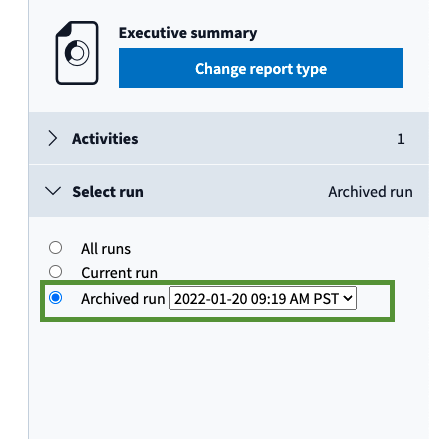Viewport: 429px width, 439px height.
Task: Click the dropdown arrow beside the PST timestamp
Action: 348,298
